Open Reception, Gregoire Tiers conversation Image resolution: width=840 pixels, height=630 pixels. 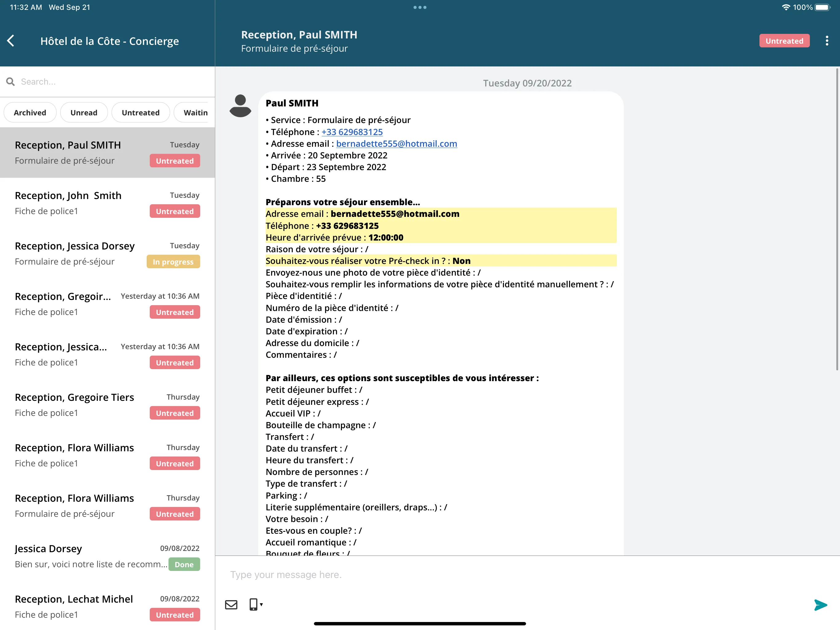(108, 405)
